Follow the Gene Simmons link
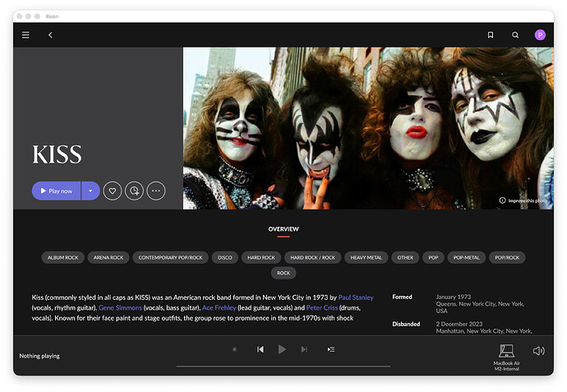Screen dimensions: 567x392 (x=120, y=307)
